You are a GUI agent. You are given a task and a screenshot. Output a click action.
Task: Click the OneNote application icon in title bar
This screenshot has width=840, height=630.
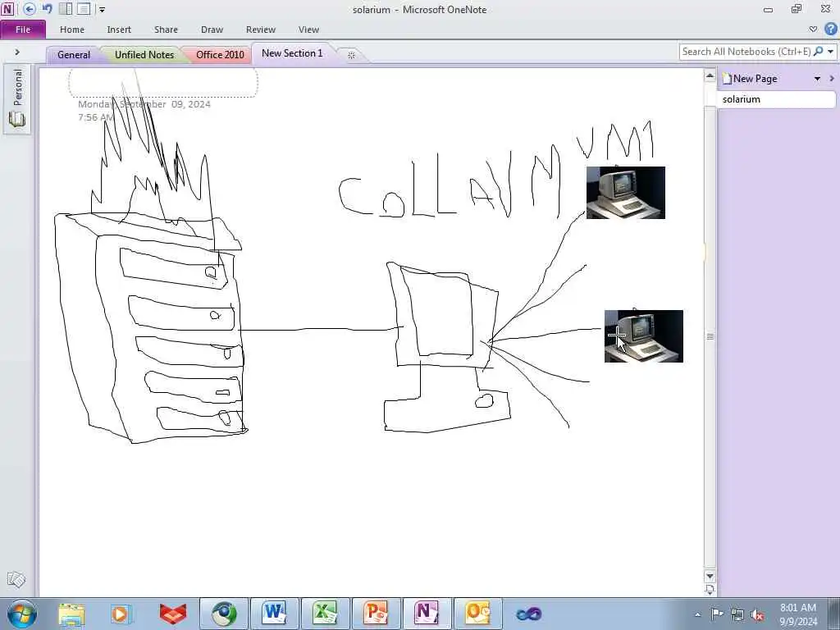(7, 8)
